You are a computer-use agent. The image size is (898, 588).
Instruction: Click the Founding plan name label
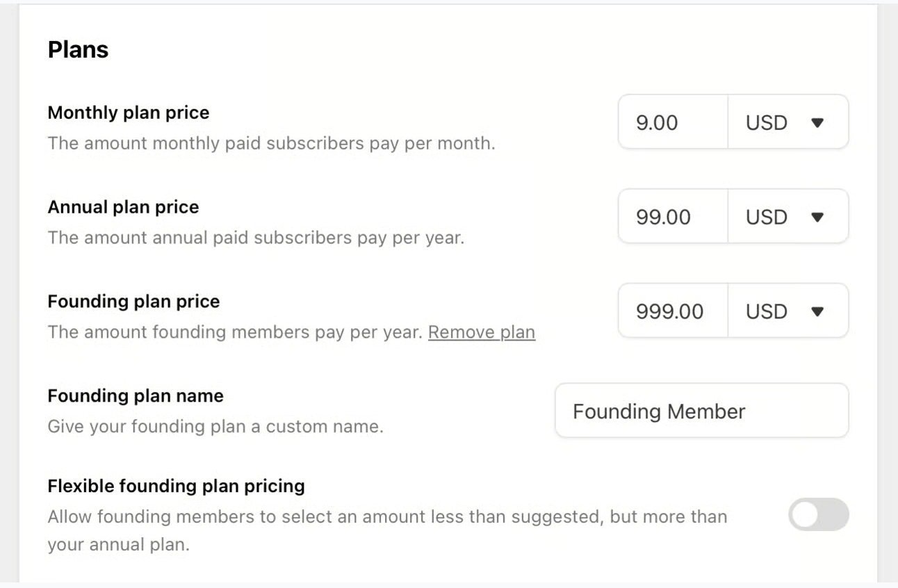pyautogui.click(x=136, y=396)
